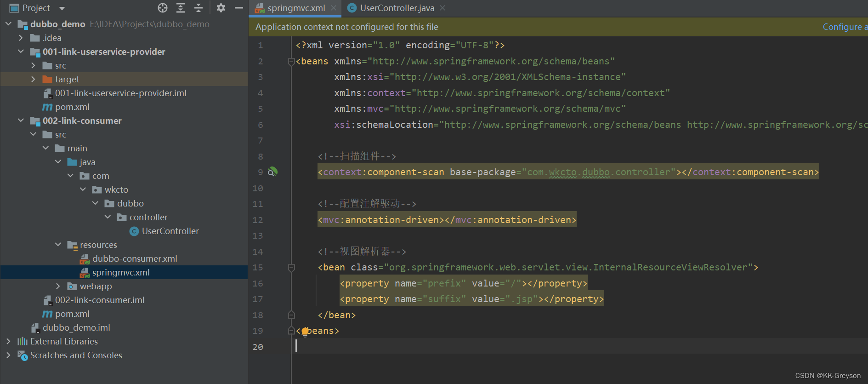The image size is (868, 384).
Task: Expand the target folder
Action: coord(33,79)
